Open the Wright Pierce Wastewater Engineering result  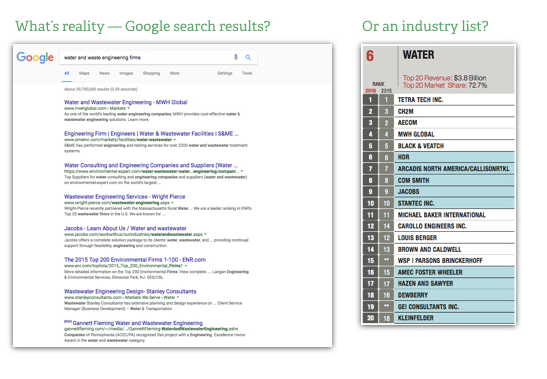tap(125, 197)
